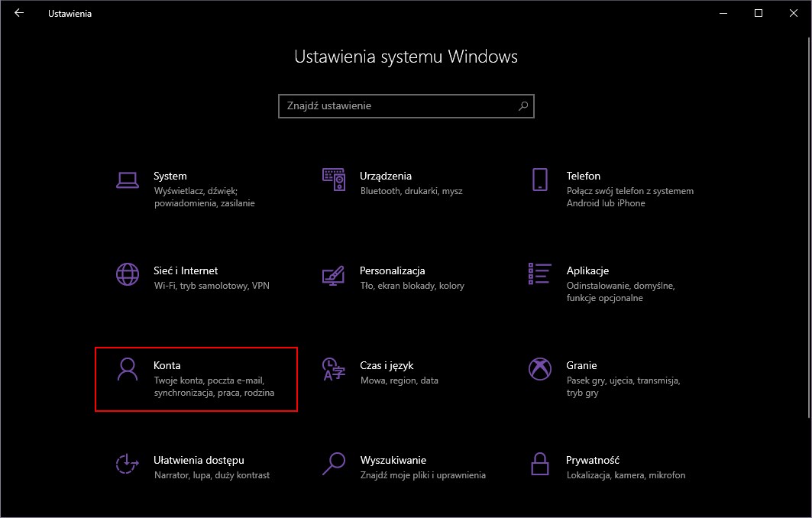Open the Urządzenia category label
812x518 pixels.
click(386, 176)
